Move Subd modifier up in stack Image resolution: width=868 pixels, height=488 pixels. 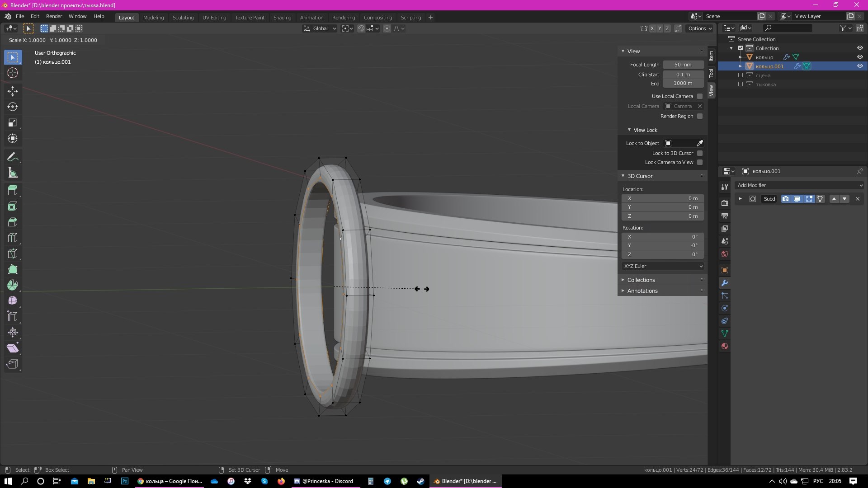[834, 199]
